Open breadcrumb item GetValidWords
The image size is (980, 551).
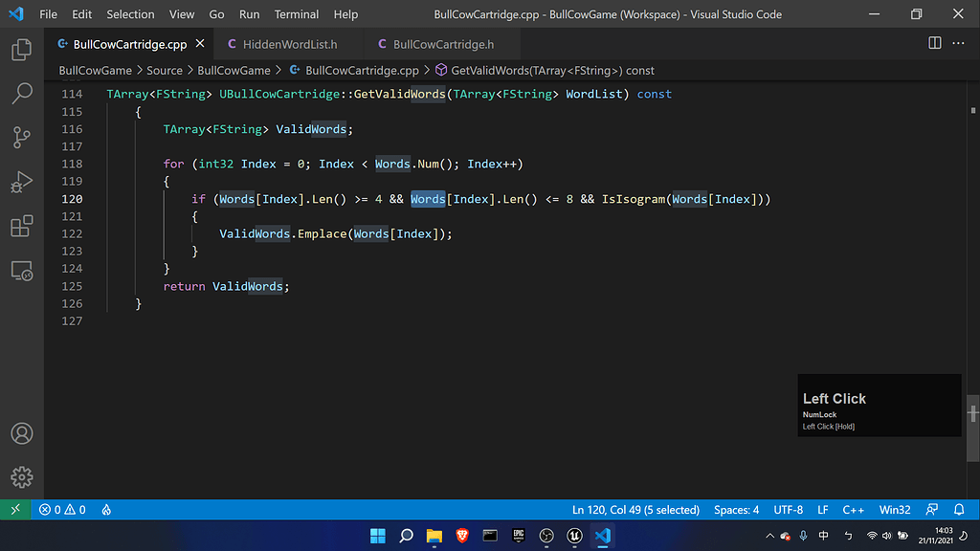click(546, 70)
